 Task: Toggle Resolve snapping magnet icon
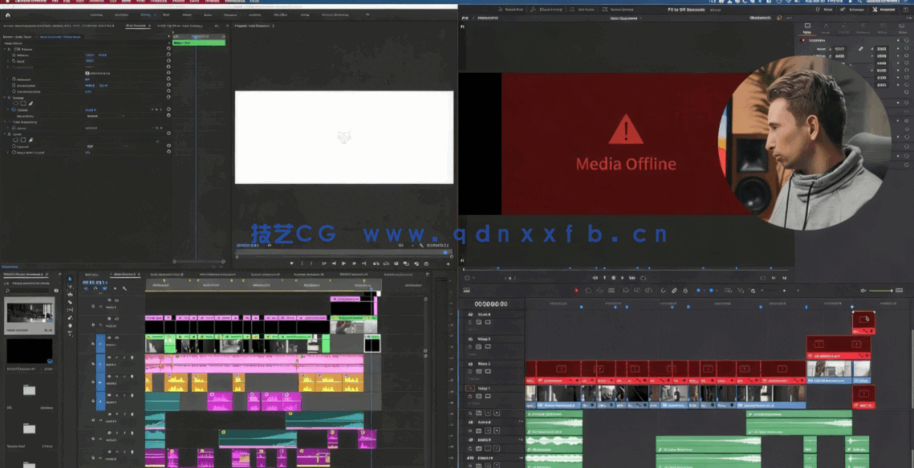tap(663, 290)
